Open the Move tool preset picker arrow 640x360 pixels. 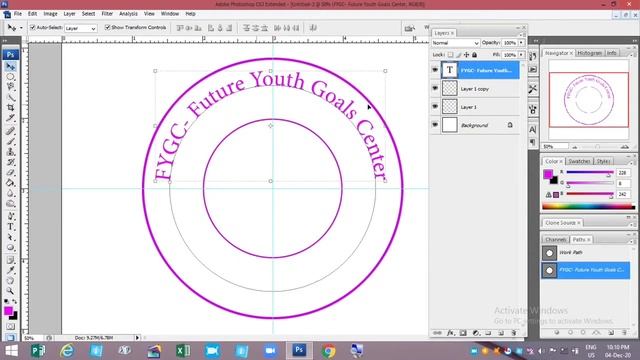coord(21,28)
